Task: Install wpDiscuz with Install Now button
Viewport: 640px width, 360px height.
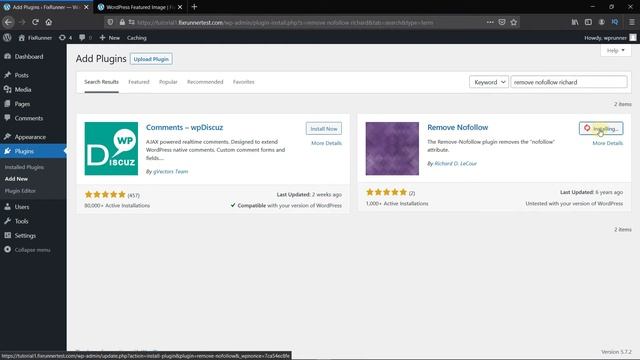Action: click(x=324, y=129)
